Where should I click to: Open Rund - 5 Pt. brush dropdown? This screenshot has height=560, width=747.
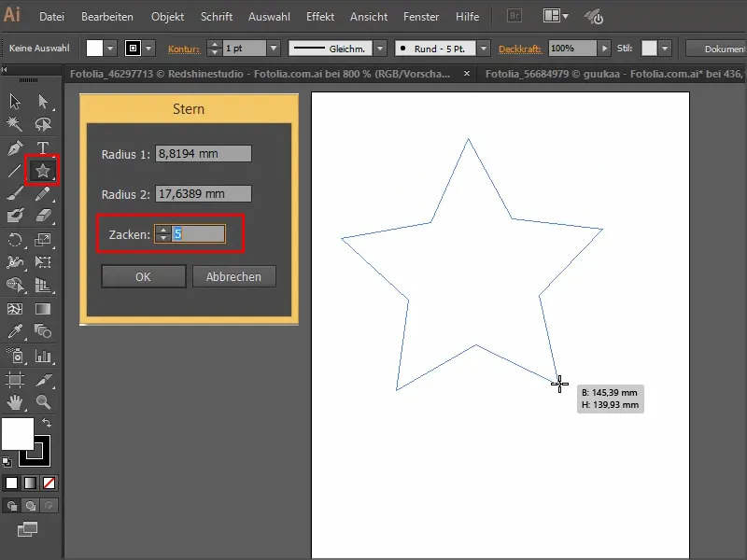tap(484, 49)
